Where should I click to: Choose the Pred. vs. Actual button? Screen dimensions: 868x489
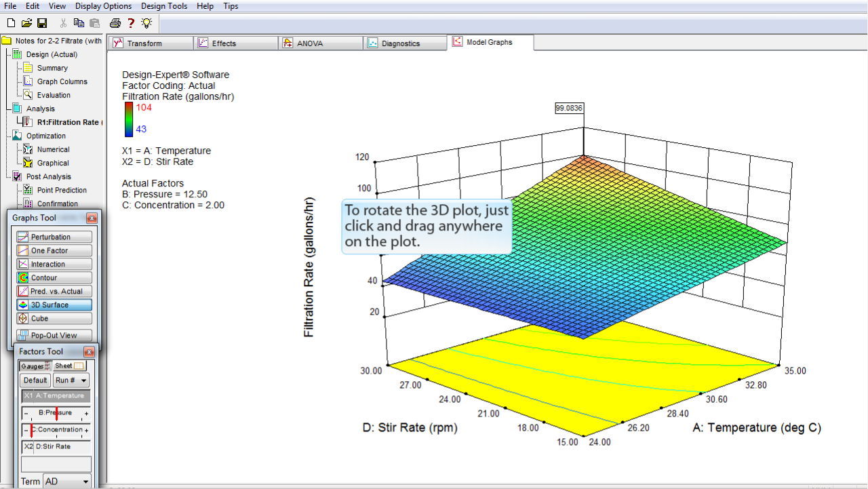coord(54,291)
